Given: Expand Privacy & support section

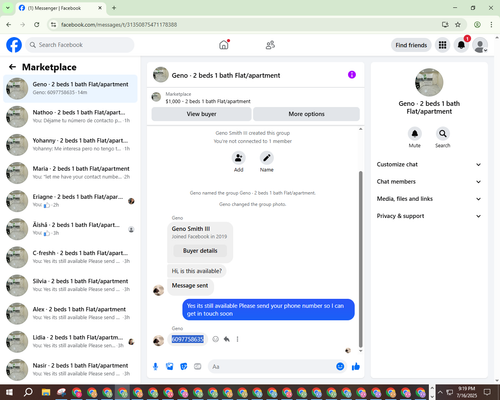Looking at the screenshot, I should coord(429,216).
